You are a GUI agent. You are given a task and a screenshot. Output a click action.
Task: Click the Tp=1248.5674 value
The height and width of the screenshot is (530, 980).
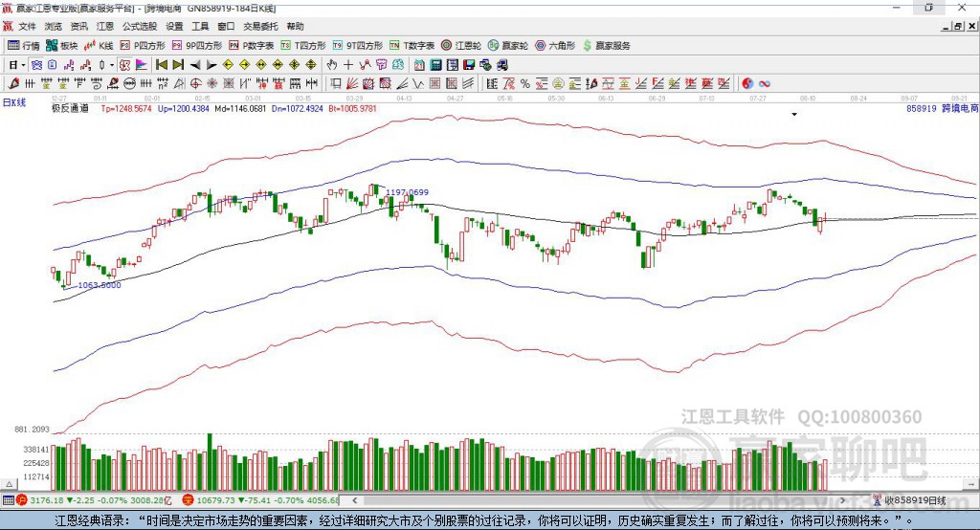click(126, 109)
